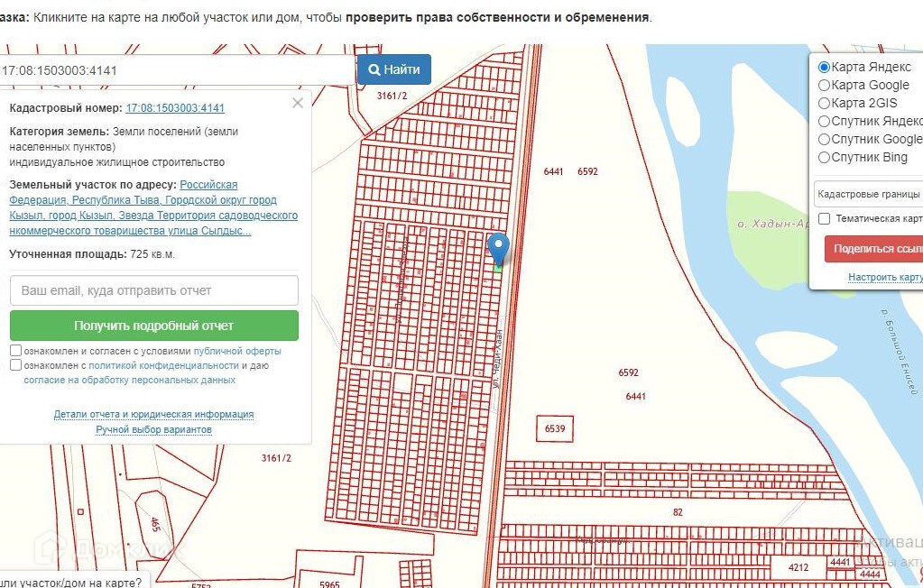Click the email input field
Screen dimensions: 923x588
coord(154,290)
